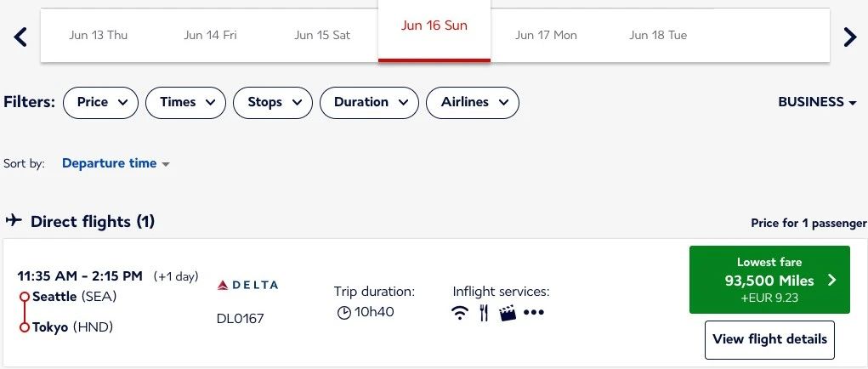Click the trip duration clock icon
868x369 pixels.
(343, 313)
